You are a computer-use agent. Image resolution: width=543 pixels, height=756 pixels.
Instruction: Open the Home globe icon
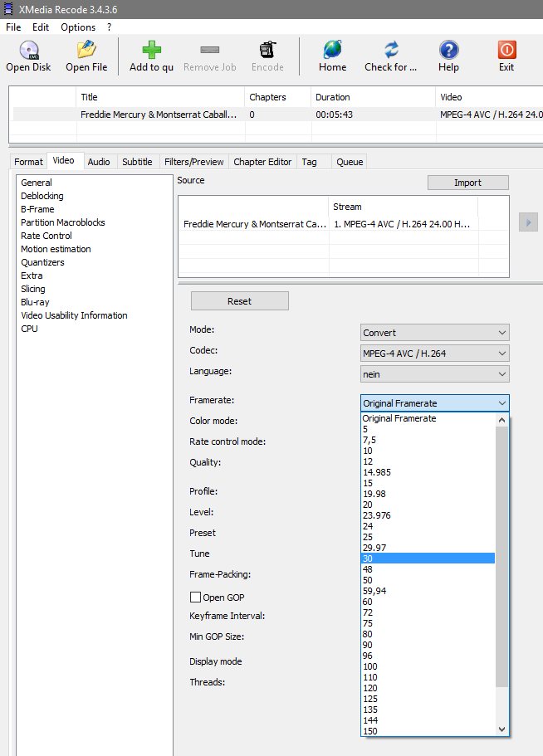click(x=332, y=51)
